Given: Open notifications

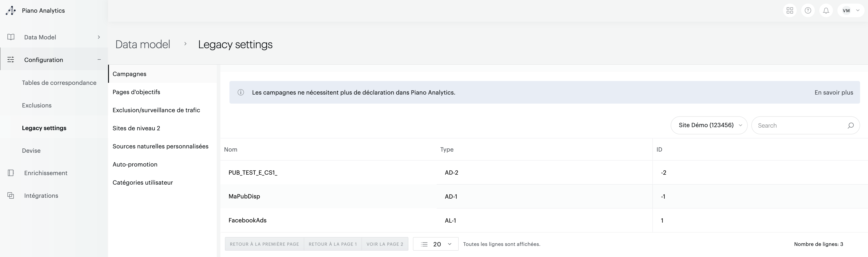Looking at the screenshot, I should click(x=826, y=10).
